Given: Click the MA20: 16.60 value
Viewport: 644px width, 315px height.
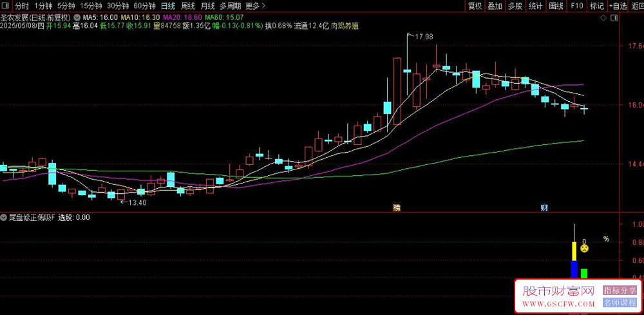Looking at the screenshot, I should click(x=183, y=18).
